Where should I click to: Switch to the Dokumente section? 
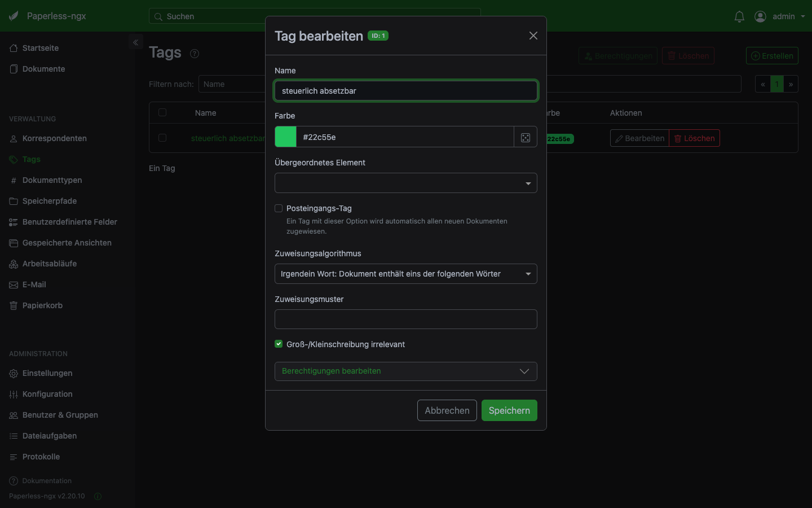42,69
